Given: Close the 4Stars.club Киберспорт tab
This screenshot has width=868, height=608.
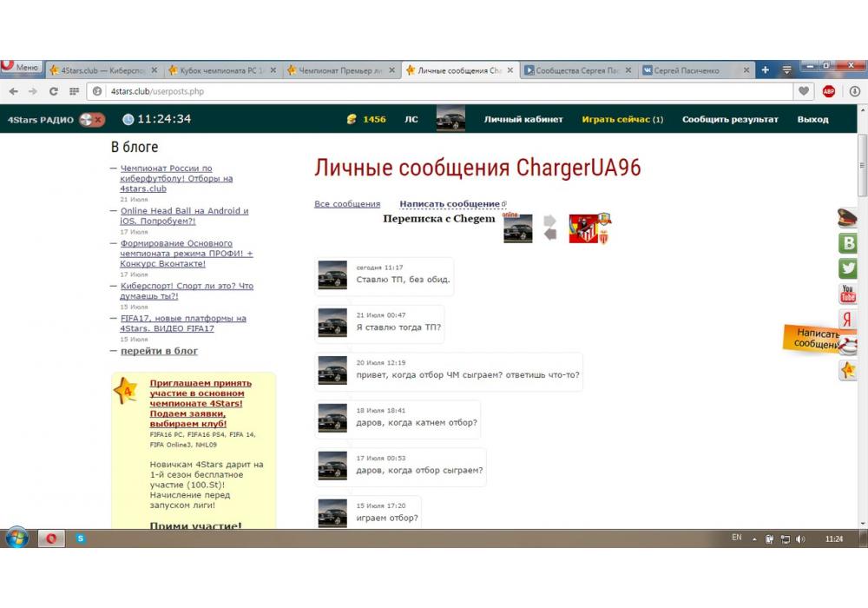Looking at the screenshot, I should click(x=155, y=70).
